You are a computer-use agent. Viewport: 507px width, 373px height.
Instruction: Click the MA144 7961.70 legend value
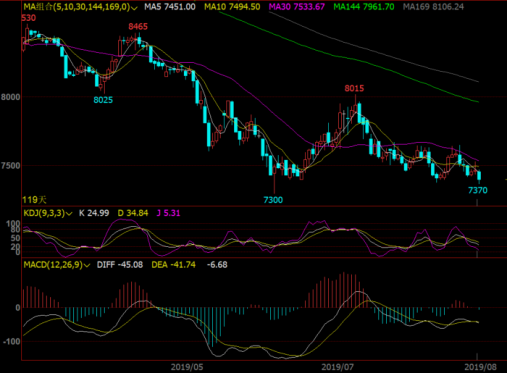364,7
